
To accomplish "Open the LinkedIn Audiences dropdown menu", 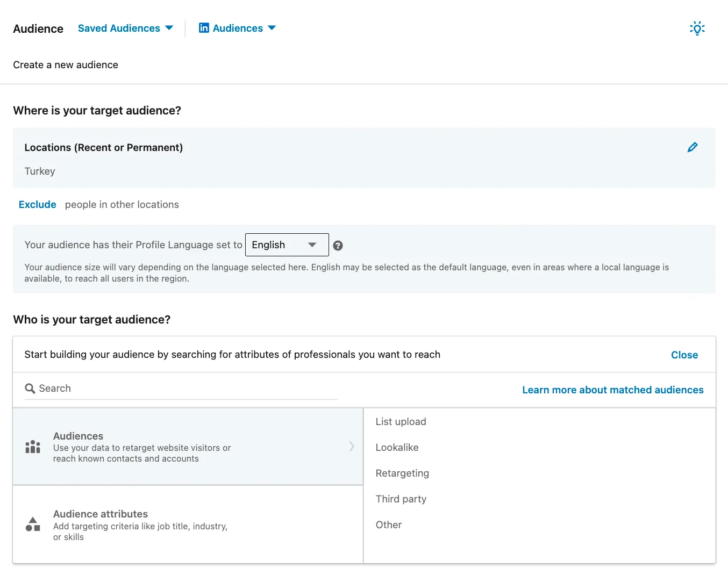I will (x=237, y=28).
